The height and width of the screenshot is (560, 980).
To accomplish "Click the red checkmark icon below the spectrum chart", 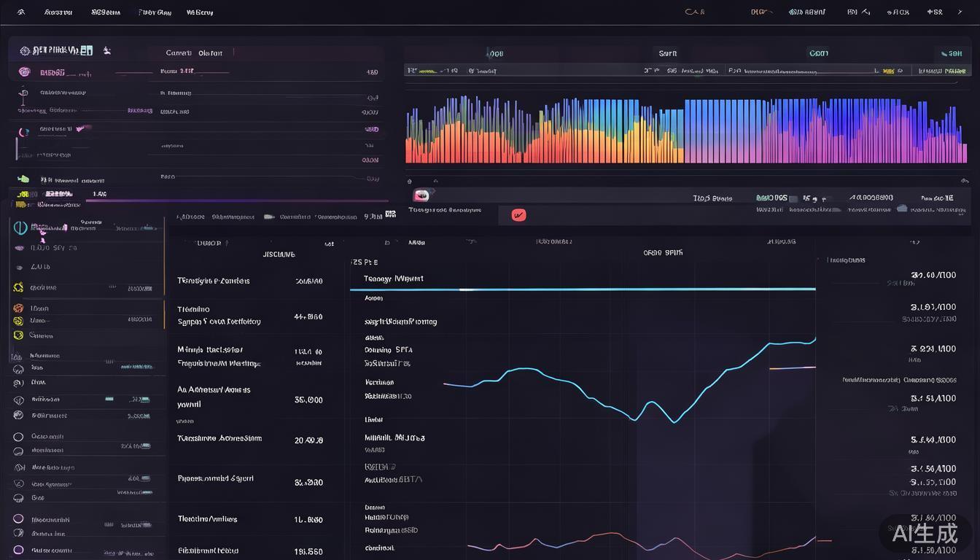I will (x=518, y=215).
